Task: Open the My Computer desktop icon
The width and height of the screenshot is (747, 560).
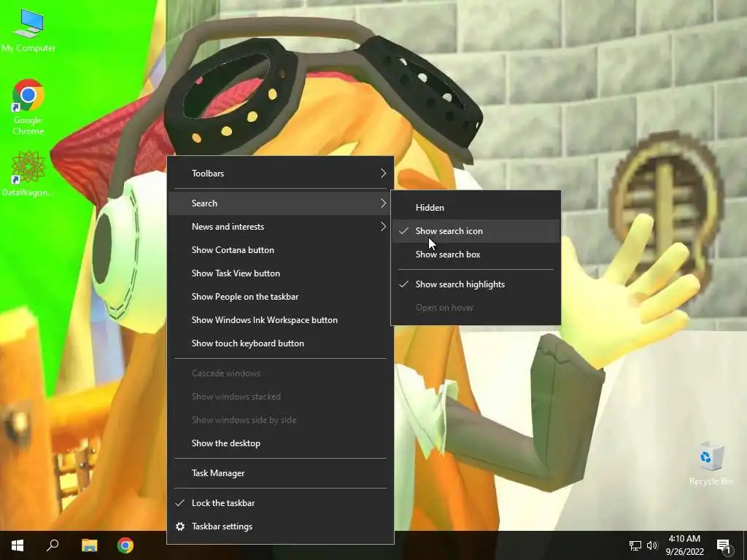Action: point(28,30)
